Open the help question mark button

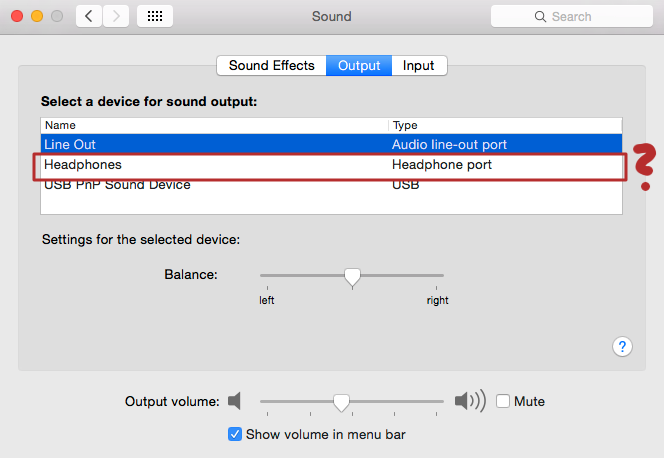(622, 346)
